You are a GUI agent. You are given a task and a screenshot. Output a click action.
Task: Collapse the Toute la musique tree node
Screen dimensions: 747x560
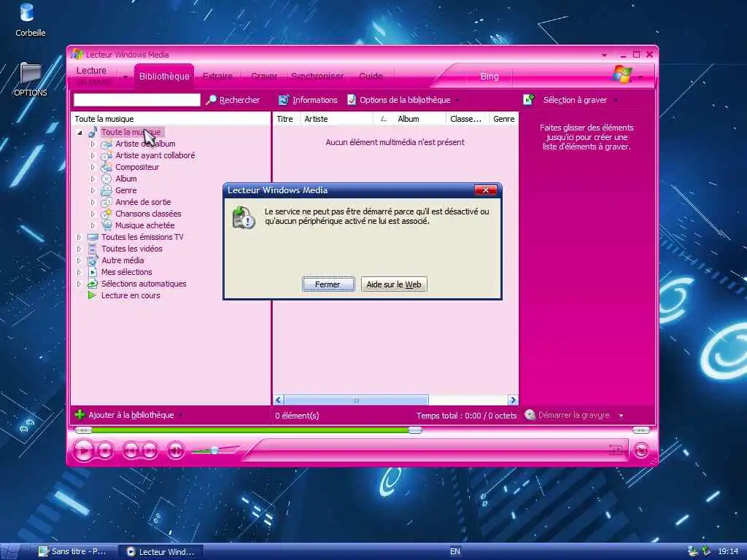pos(80,133)
